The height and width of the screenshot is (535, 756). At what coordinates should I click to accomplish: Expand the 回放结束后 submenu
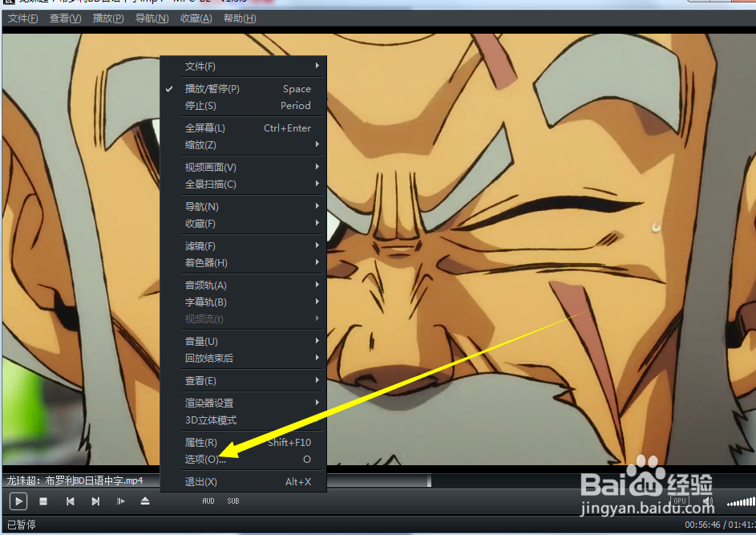(244, 359)
